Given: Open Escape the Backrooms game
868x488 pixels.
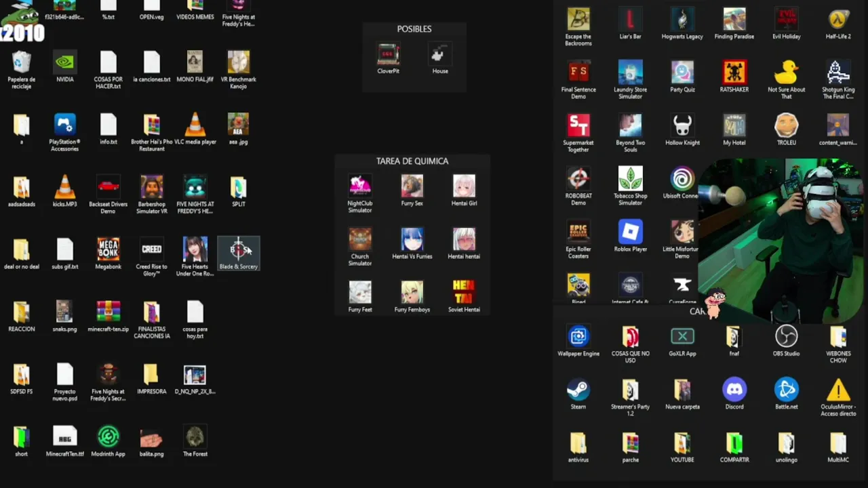Looking at the screenshot, I should click(x=578, y=19).
